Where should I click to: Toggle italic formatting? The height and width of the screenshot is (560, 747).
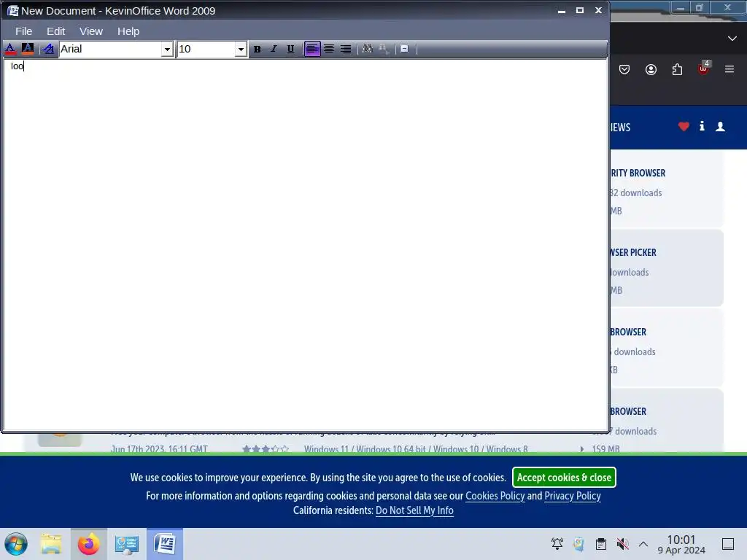pos(274,49)
